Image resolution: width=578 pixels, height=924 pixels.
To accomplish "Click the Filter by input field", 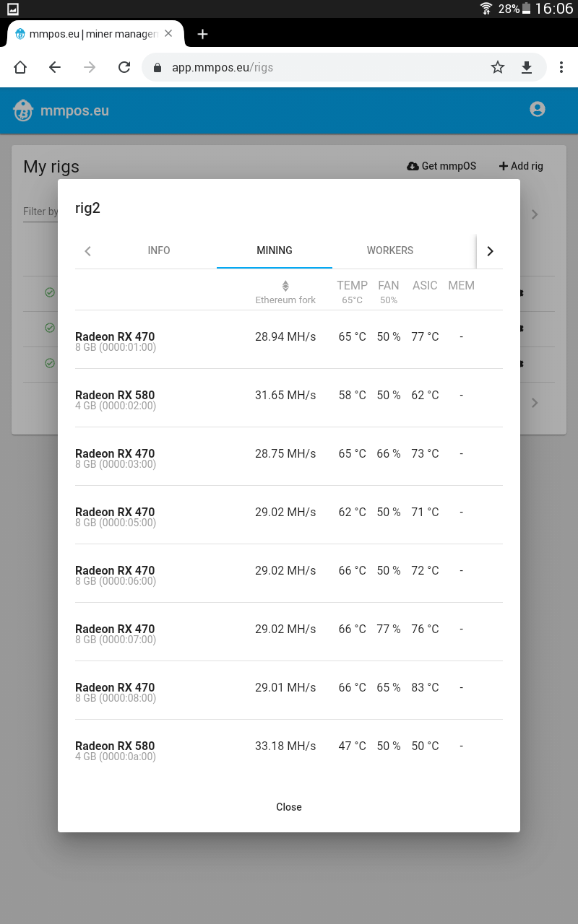I will [x=41, y=212].
